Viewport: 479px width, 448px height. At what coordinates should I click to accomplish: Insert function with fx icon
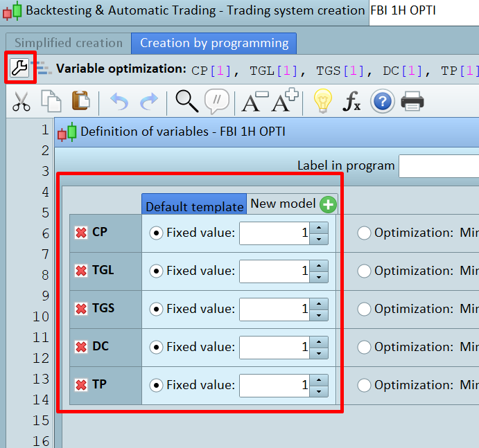(x=351, y=101)
